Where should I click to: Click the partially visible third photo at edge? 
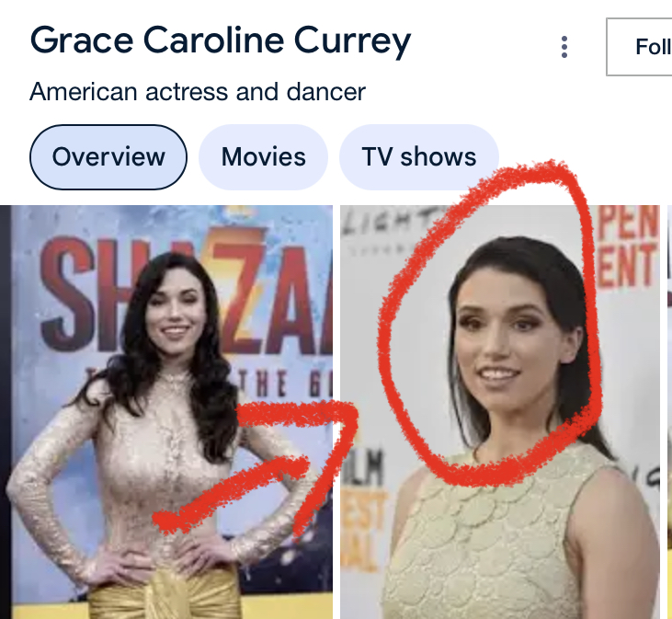pyautogui.click(x=669, y=411)
